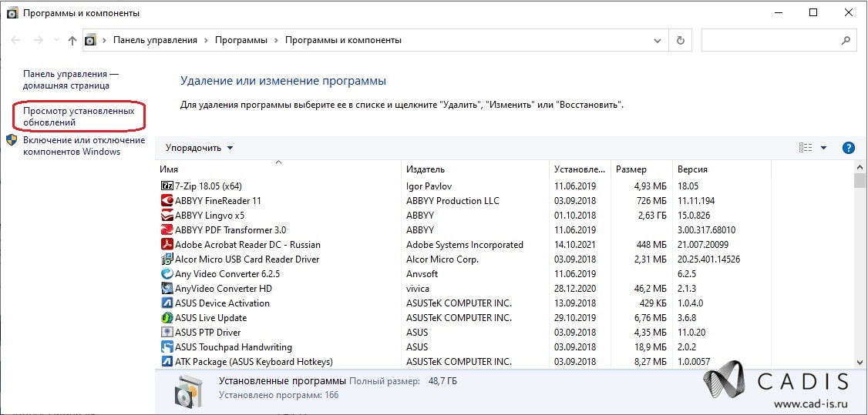Click version value 21.007.20099
The height and width of the screenshot is (415, 868).
pos(703,244)
